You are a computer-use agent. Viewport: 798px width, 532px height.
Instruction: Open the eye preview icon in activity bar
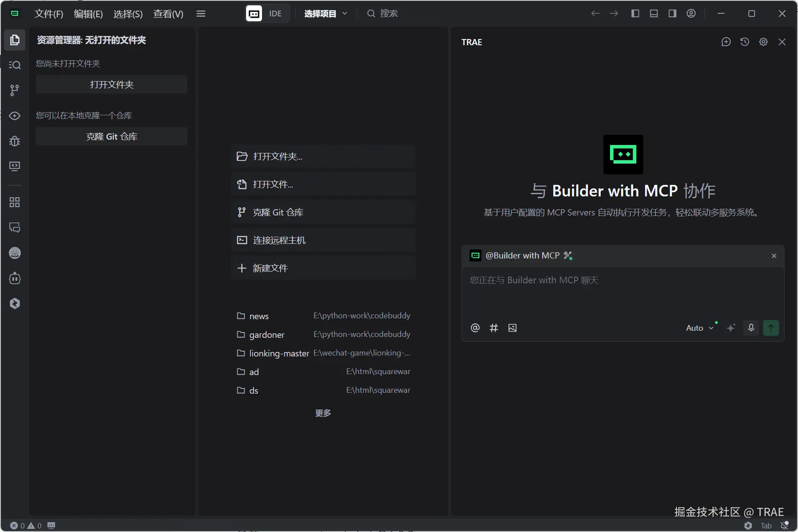[15, 116]
